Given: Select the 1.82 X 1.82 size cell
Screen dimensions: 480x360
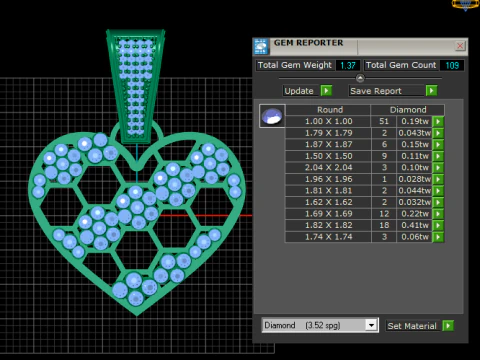Looking at the screenshot, I should [x=328, y=225].
